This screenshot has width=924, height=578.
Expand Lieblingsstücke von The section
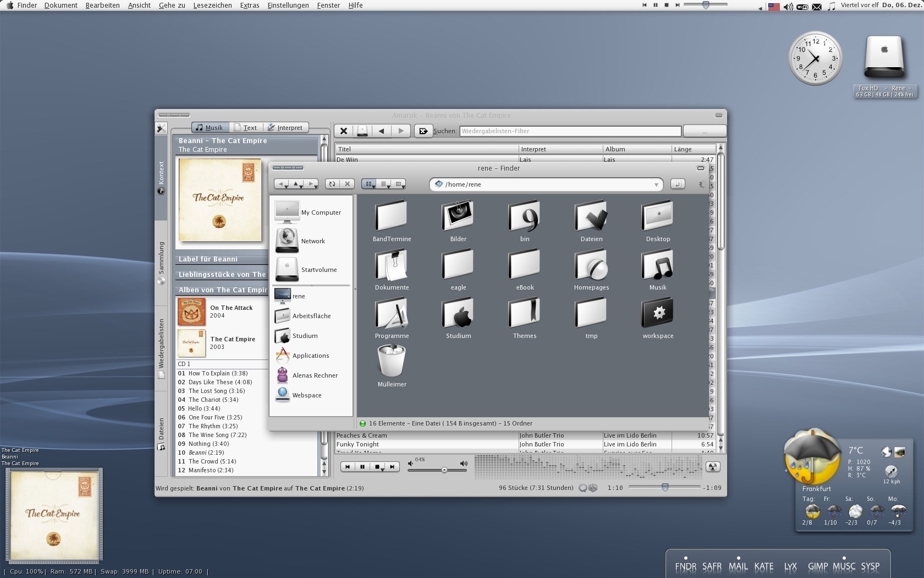[x=222, y=275]
